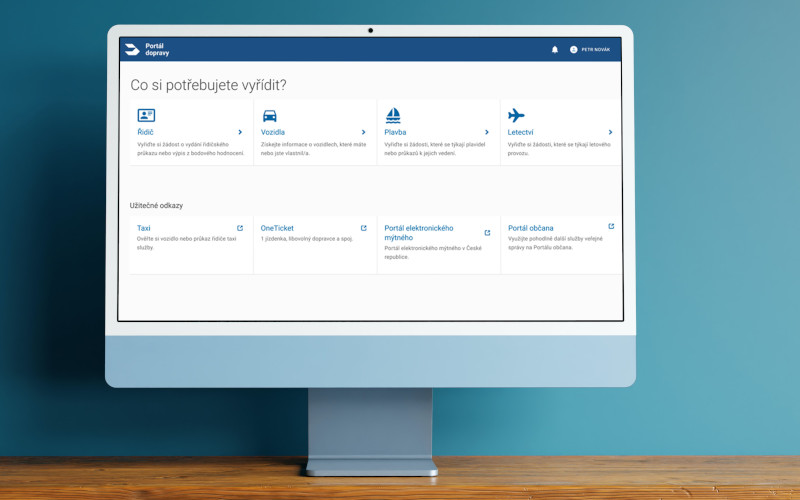Click the Portál dopravy logo

pos(143,49)
